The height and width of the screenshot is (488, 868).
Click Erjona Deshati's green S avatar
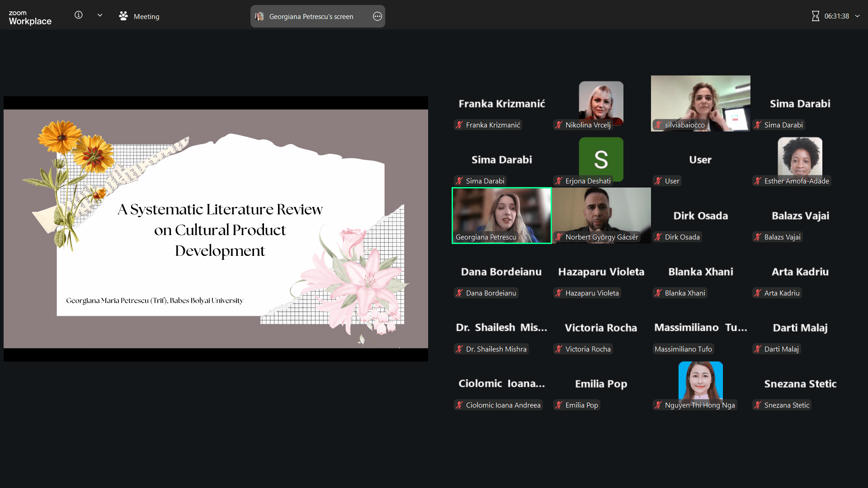tap(601, 158)
